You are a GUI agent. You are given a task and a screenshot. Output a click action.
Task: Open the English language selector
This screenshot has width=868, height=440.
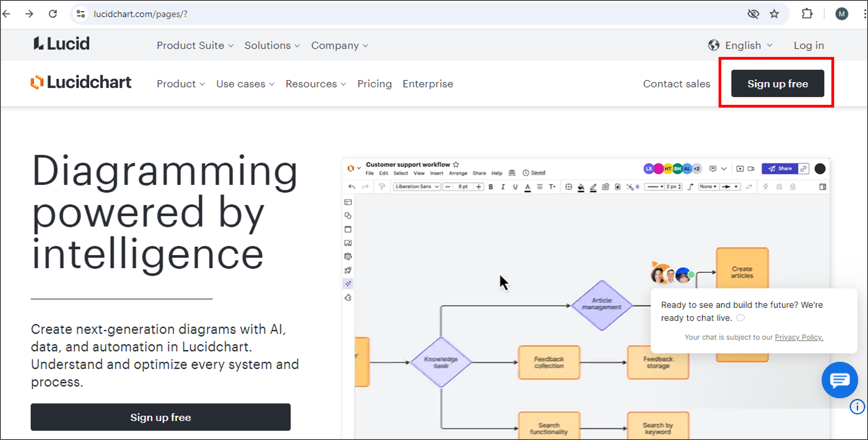(741, 46)
